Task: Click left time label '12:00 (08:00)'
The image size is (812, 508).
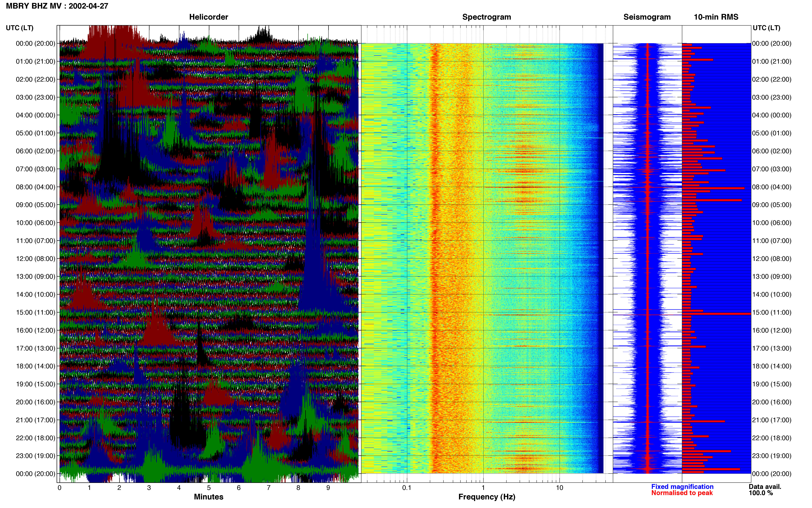Action: click(x=36, y=259)
